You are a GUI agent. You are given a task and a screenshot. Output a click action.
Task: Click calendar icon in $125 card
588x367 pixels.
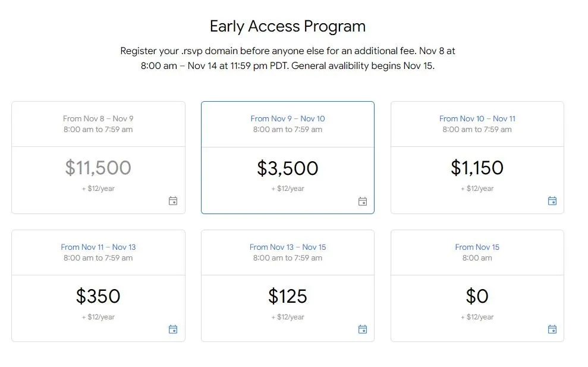(363, 329)
